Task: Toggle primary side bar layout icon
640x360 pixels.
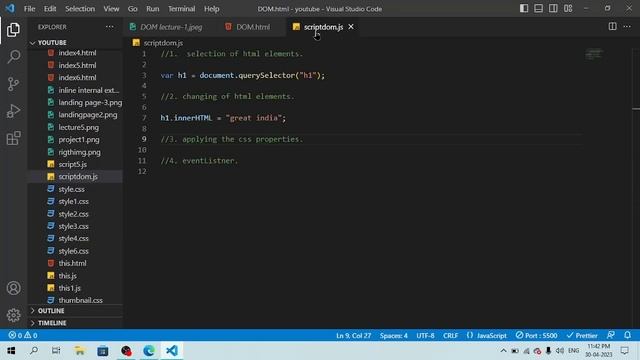Action: coord(524,9)
